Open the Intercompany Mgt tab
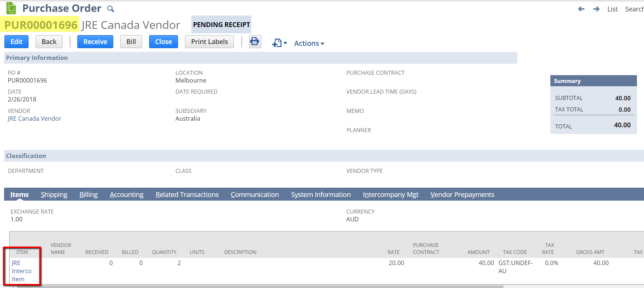The image size is (644, 288). click(390, 194)
